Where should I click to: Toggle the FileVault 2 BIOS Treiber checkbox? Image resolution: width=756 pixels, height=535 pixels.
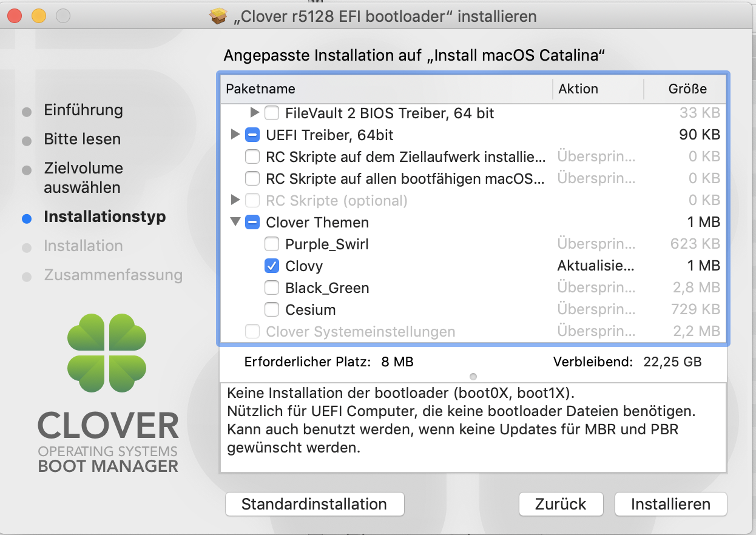tap(272, 113)
